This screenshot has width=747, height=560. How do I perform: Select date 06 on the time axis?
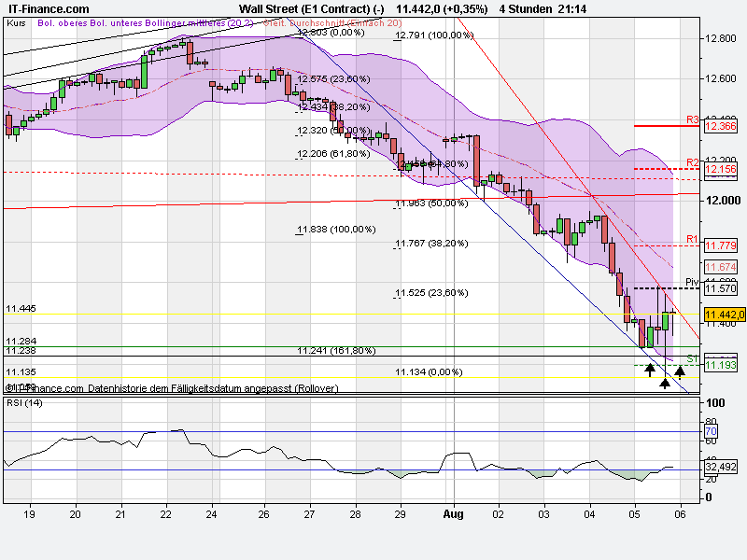click(681, 514)
